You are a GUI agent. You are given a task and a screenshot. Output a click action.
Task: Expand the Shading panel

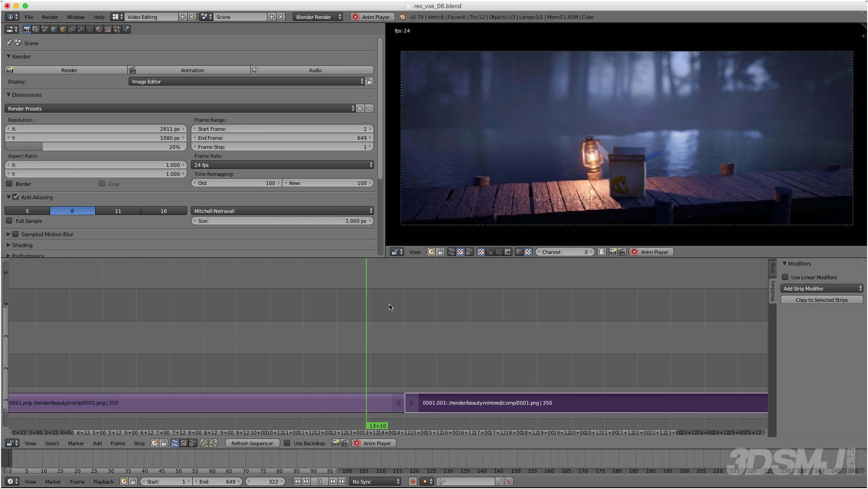[x=22, y=245]
